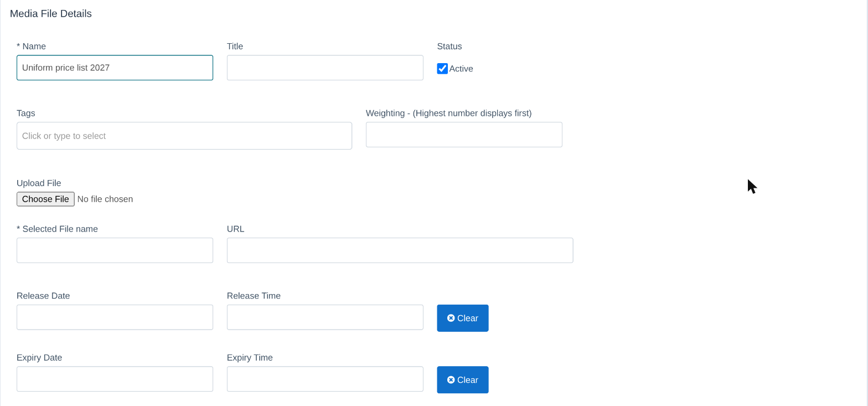Click the 'Release Date' label
Image resolution: width=868 pixels, height=406 pixels.
pos(43,296)
